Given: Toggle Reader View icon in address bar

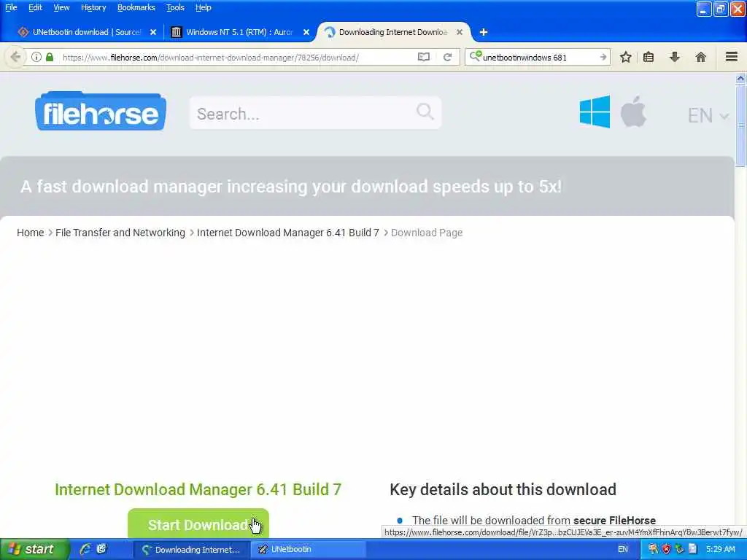Looking at the screenshot, I should point(424,57).
